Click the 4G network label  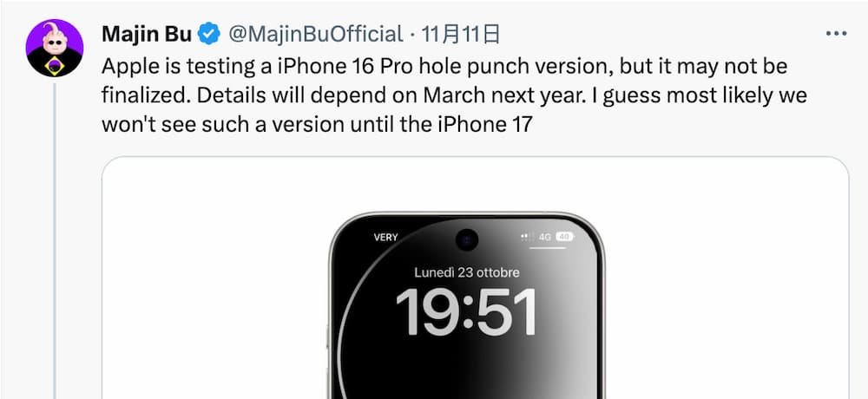point(545,237)
